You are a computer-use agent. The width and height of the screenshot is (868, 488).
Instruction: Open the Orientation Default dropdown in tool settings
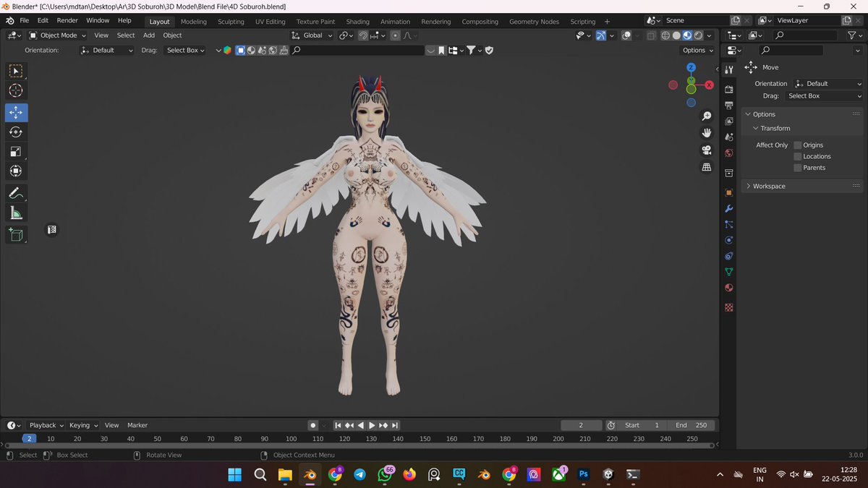(x=828, y=84)
